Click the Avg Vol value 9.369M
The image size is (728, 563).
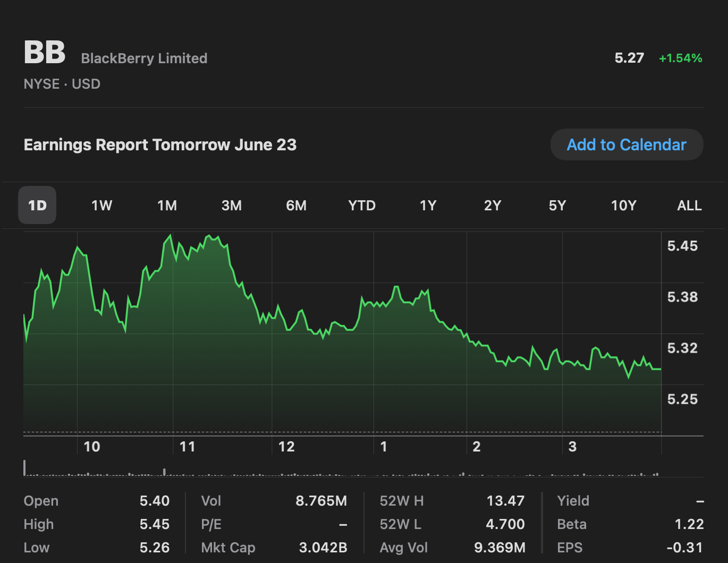click(x=500, y=548)
